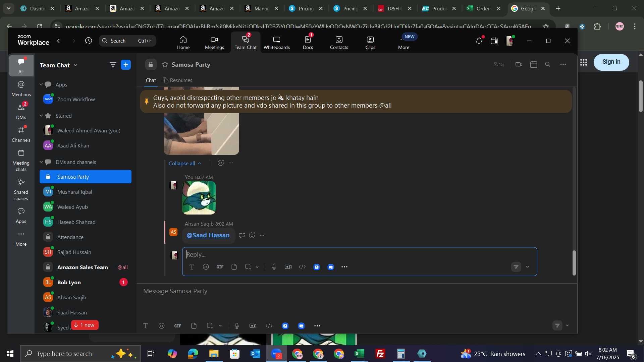Screen dimensions: 644x362
Task: Open the calendar icon in Zoom's top bar
Action: point(494,41)
